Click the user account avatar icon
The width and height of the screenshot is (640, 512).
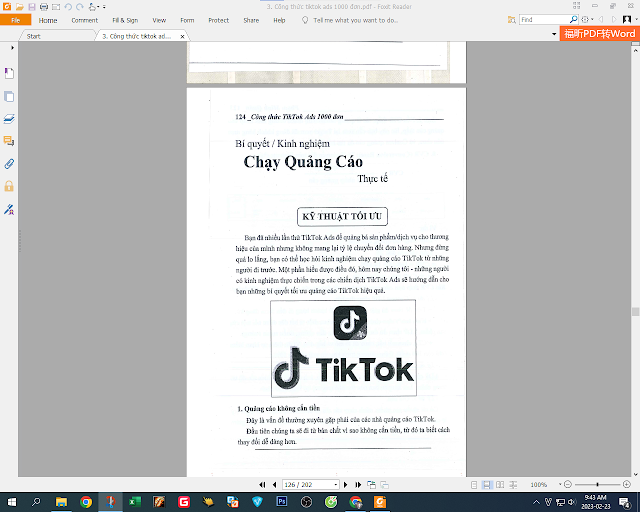[x=627, y=20]
